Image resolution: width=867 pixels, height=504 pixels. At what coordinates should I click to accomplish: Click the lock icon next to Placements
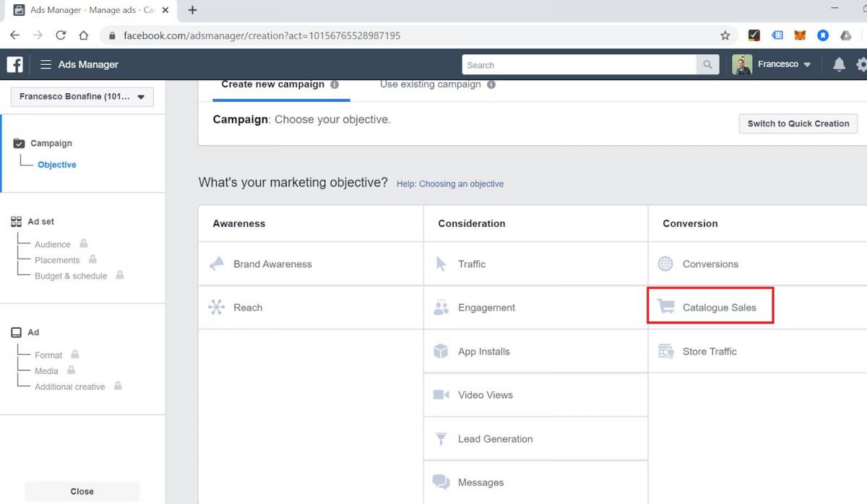(92, 259)
